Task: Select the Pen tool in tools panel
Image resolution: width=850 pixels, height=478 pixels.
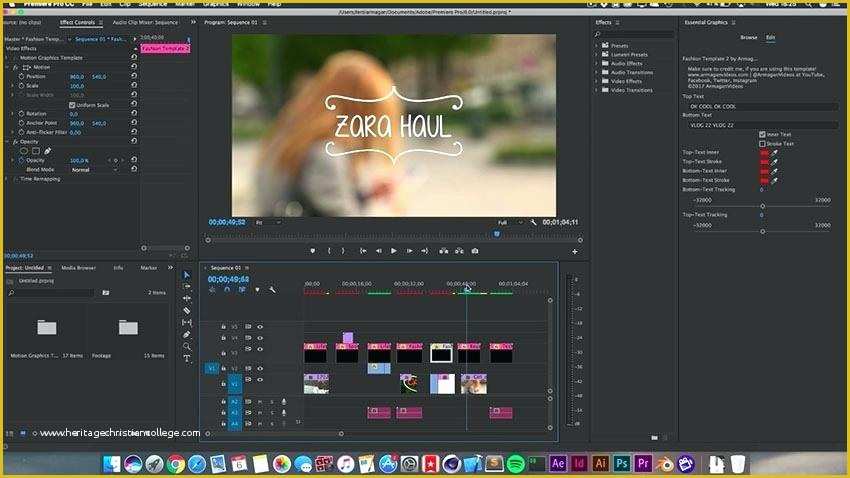Action: point(186,334)
